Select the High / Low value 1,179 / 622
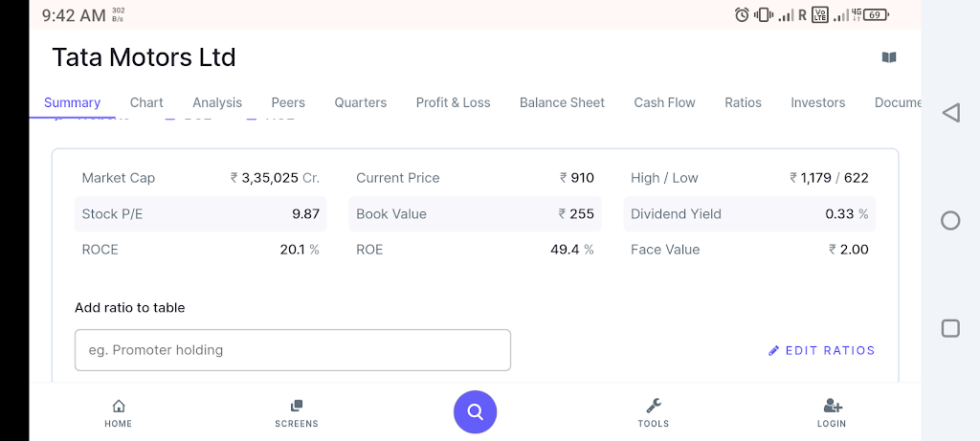This screenshot has width=980, height=441. tap(829, 178)
